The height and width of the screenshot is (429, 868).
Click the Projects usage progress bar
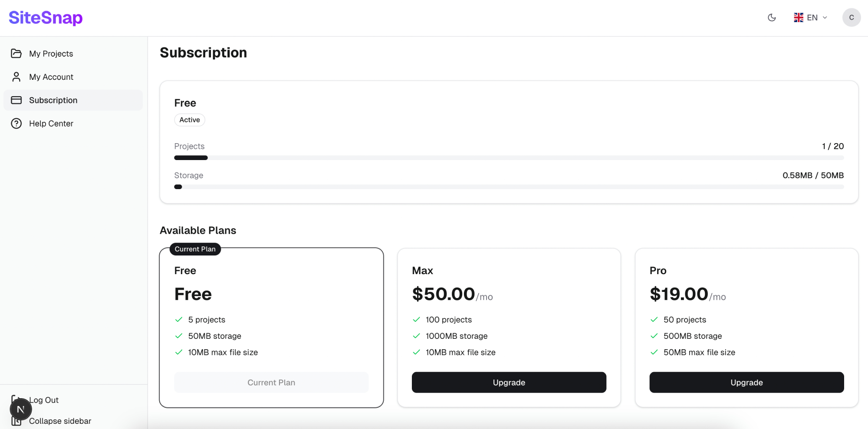point(509,158)
